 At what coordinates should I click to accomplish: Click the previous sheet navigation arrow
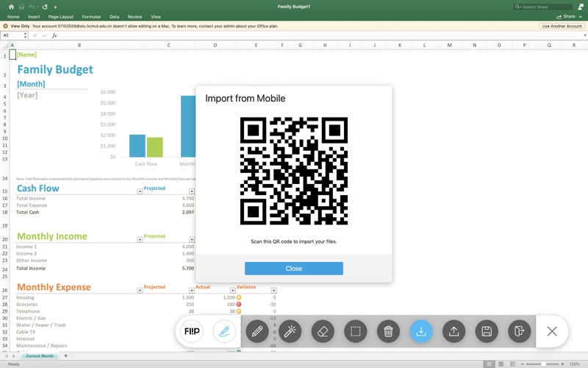point(6,356)
